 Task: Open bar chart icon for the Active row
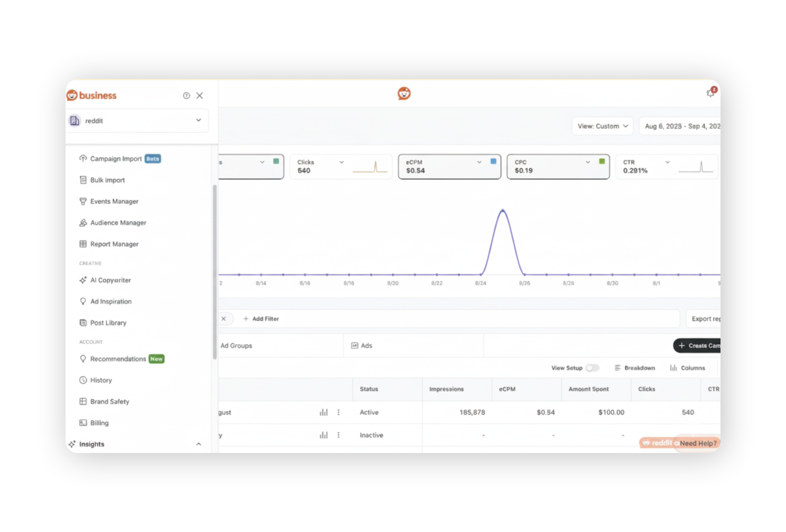pyautogui.click(x=323, y=412)
